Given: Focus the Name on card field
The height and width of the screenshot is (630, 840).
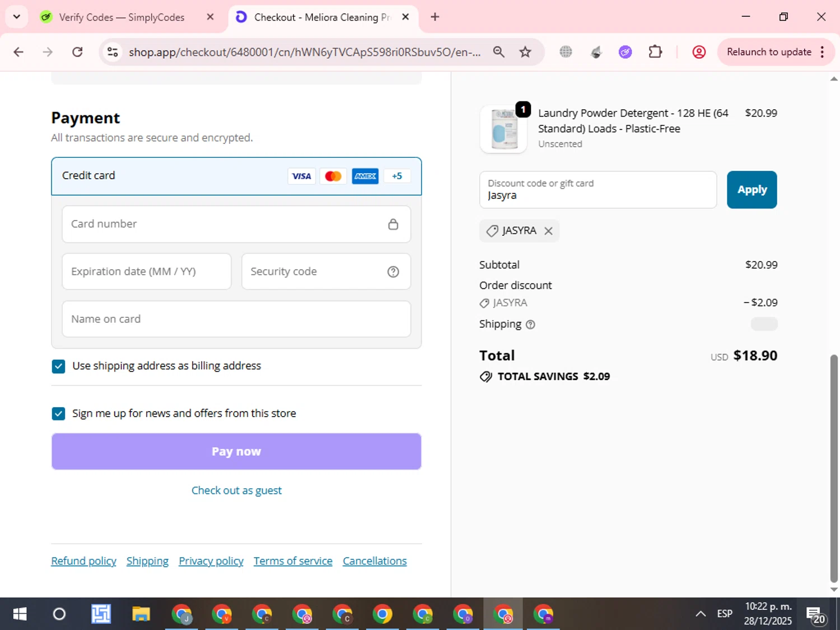Looking at the screenshot, I should click(x=236, y=319).
